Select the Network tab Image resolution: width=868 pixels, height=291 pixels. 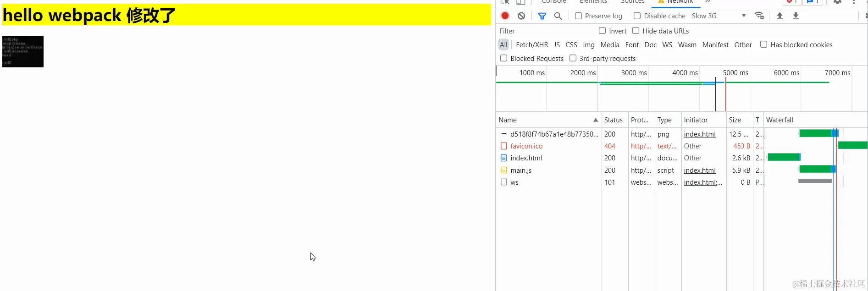click(676, 2)
